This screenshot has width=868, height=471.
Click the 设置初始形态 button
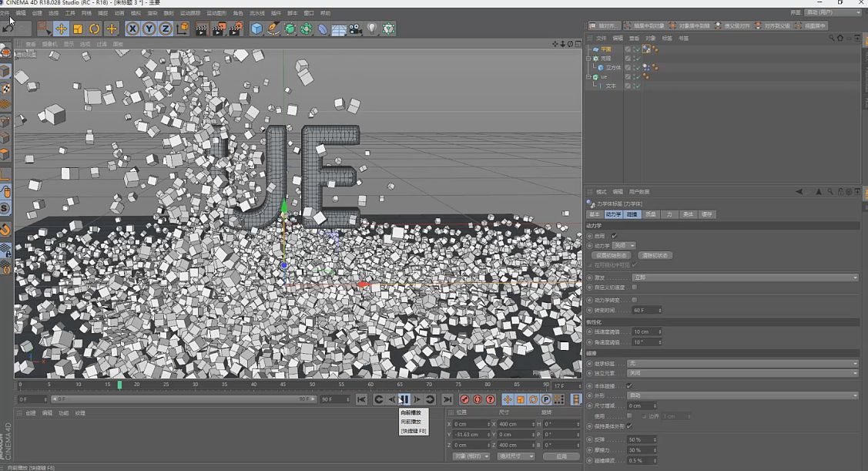(612, 255)
